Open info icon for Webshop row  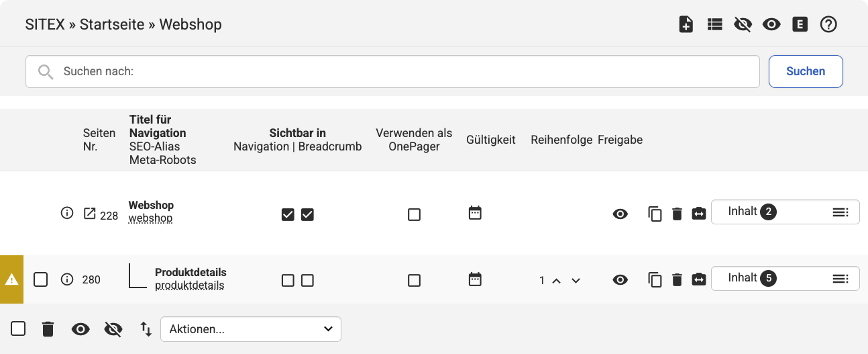point(66,213)
